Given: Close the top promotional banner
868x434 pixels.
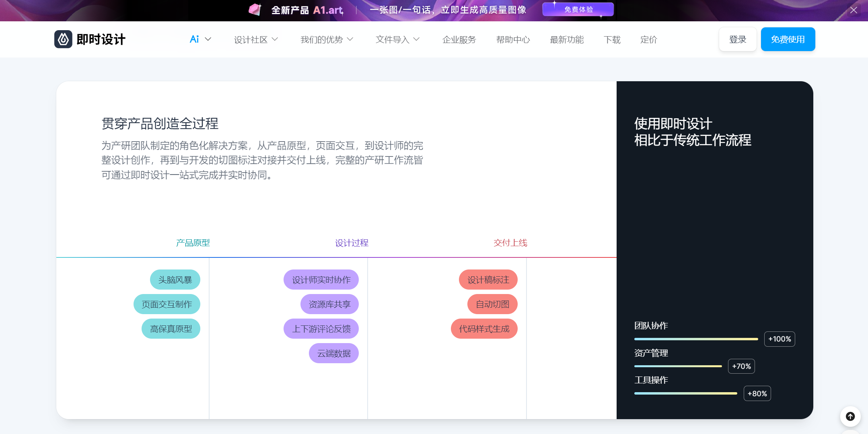Looking at the screenshot, I should pos(854,10).
